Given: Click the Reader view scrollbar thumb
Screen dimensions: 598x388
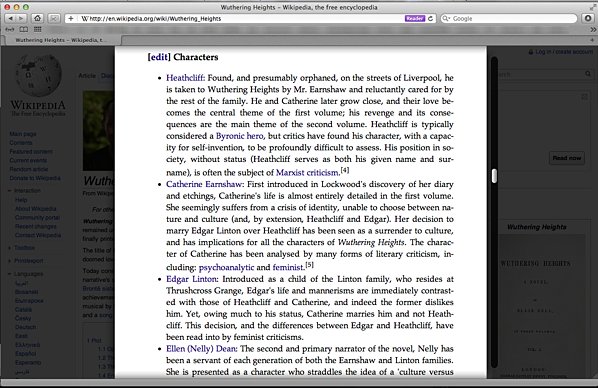Looking at the screenshot, I should 494,176.
